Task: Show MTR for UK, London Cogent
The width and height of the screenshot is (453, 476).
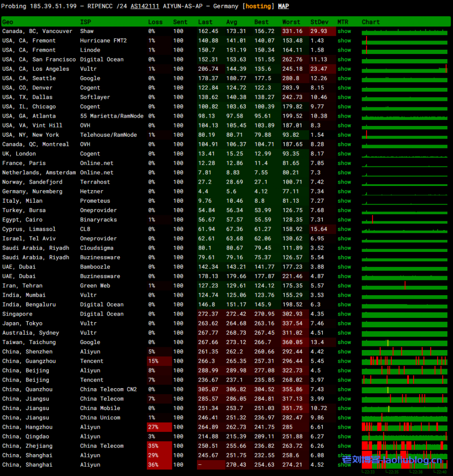Action: (x=344, y=153)
